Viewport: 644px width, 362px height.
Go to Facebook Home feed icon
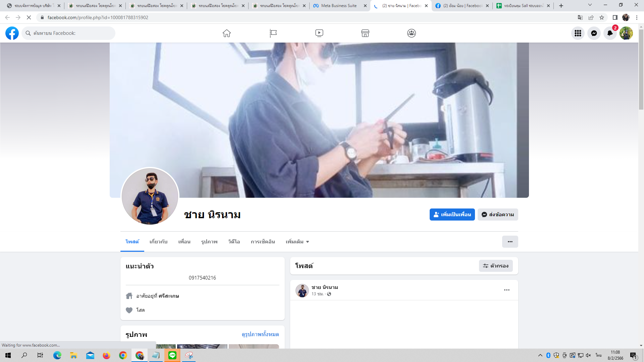coord(227,33)
